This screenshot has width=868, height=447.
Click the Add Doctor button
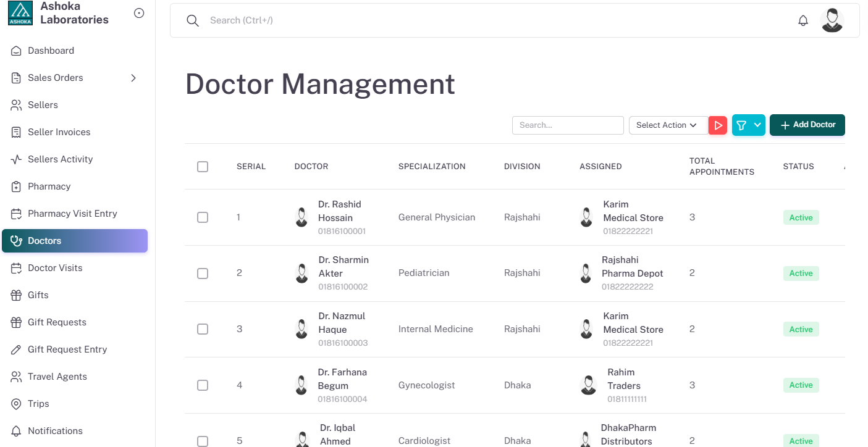click(x=807, y=125)
